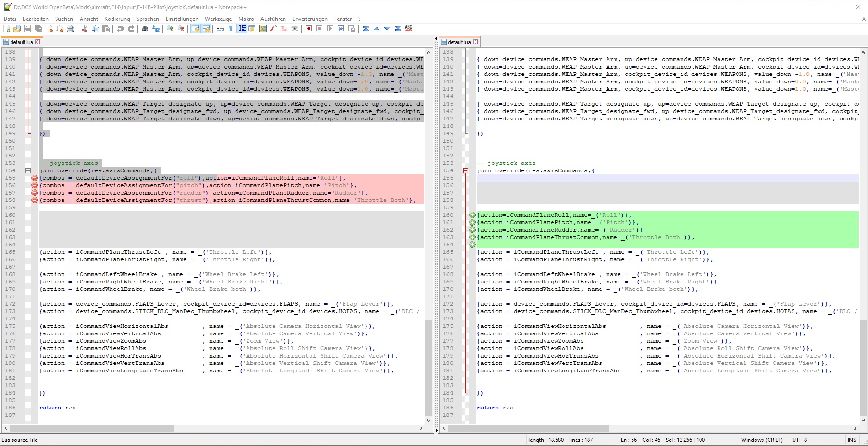This screenshot has width=868, height=446.
Task: Jump to last difference compare icon
Action: [398, 29]
